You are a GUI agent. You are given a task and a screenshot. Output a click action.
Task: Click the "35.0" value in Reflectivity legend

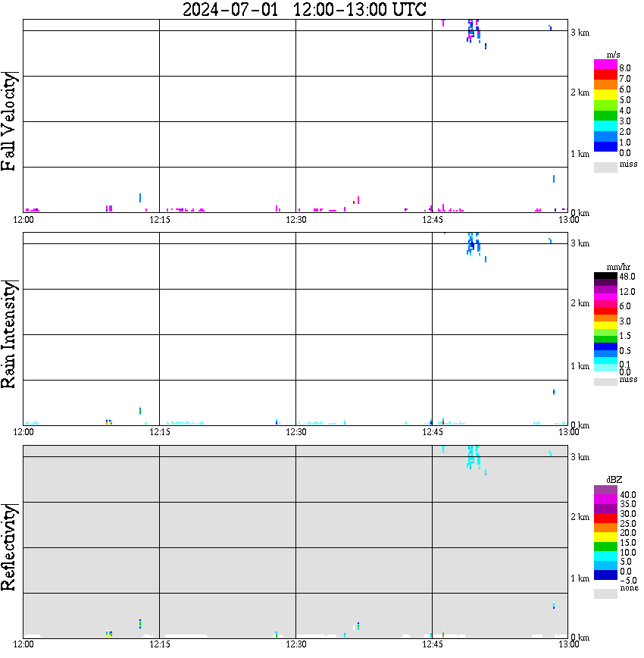coord(628,504)
